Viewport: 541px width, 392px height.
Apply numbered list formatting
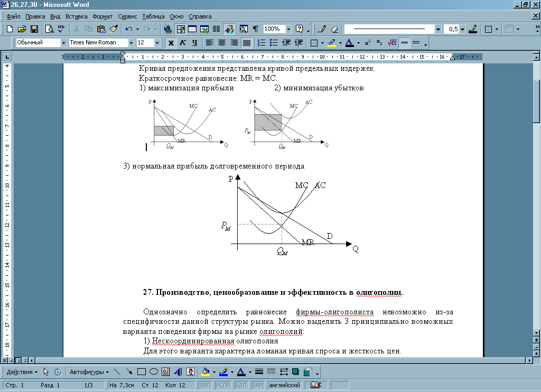click(262, 43)
